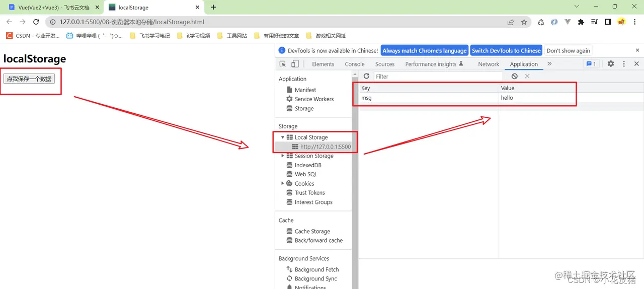Select IndexedDB in the Storage section

(308, 165)
